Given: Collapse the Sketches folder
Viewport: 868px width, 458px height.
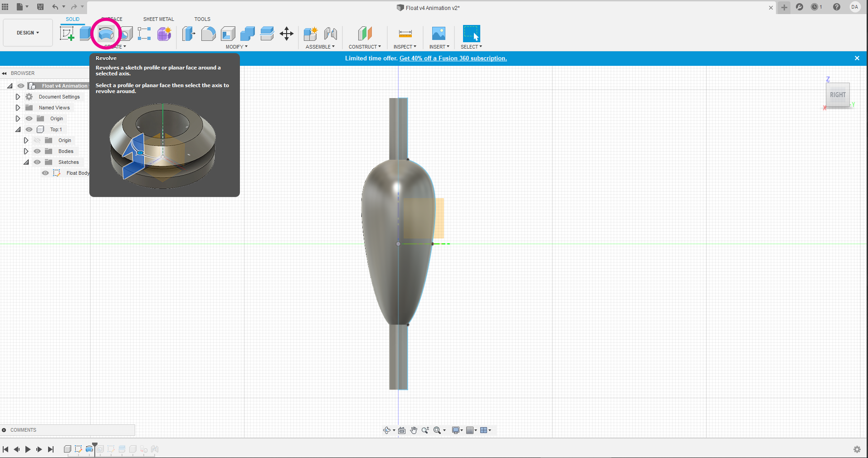Looking at the screenshot, I should pos(26,162).
